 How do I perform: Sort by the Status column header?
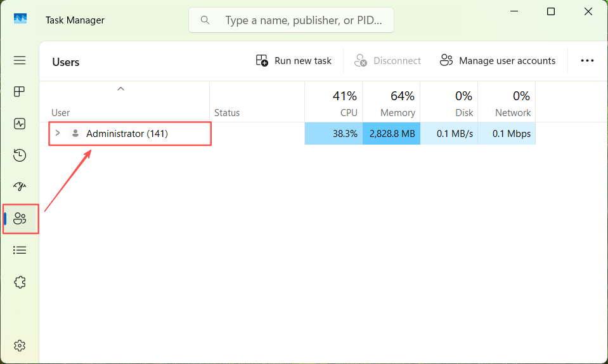tap(257, 102)
